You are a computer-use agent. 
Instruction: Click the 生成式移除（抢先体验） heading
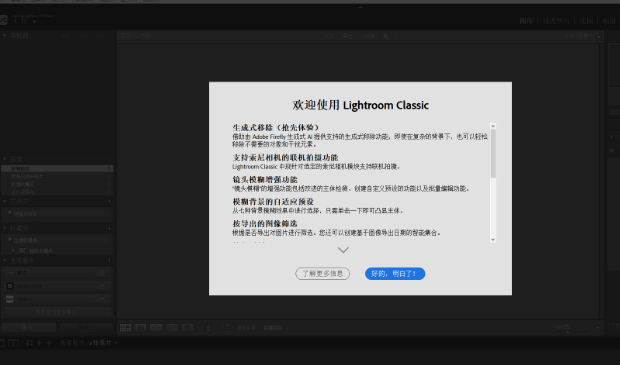276,127
